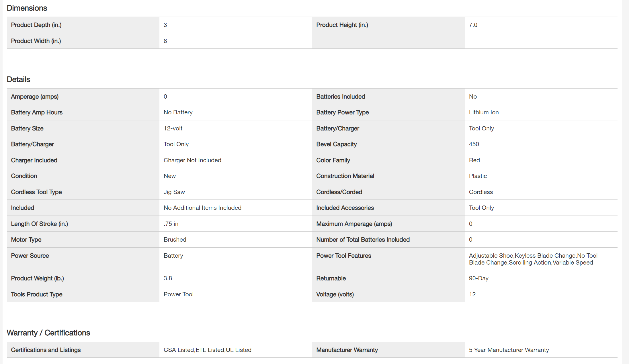Select the Jig Saw tool type value
The height and width of the screenshot is (364, 629).
click(x=174, y=192)
